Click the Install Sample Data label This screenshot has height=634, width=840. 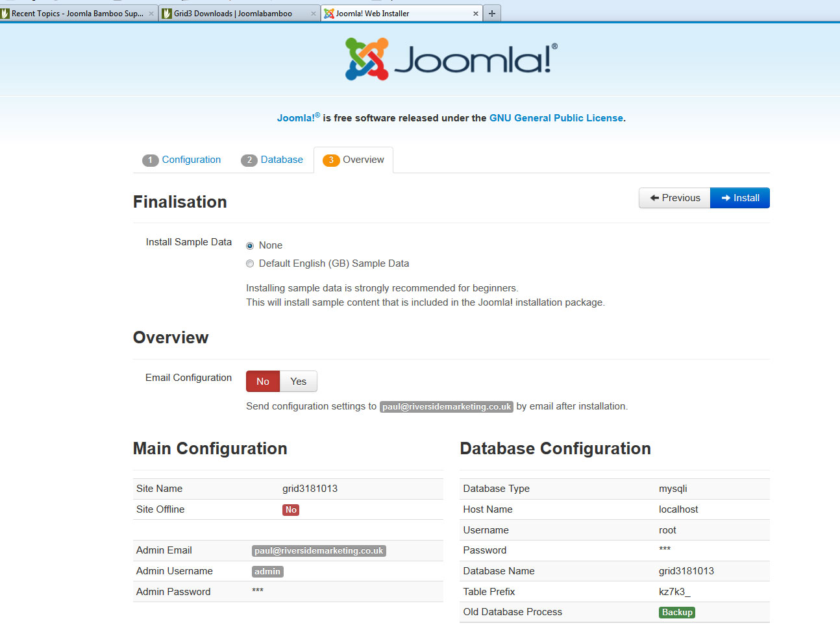188,242
